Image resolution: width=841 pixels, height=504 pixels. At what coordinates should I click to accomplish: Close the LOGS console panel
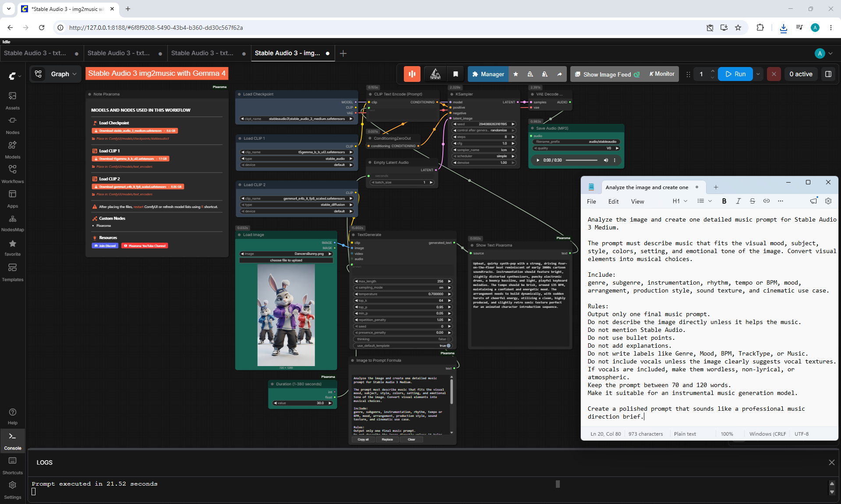(831, 462)
